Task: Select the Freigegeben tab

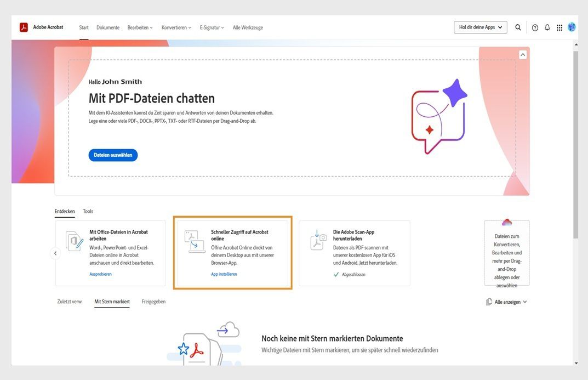Action: 154,300
